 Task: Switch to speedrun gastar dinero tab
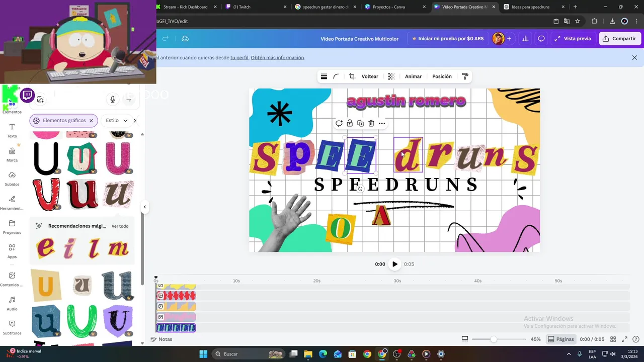coord(326,7)
